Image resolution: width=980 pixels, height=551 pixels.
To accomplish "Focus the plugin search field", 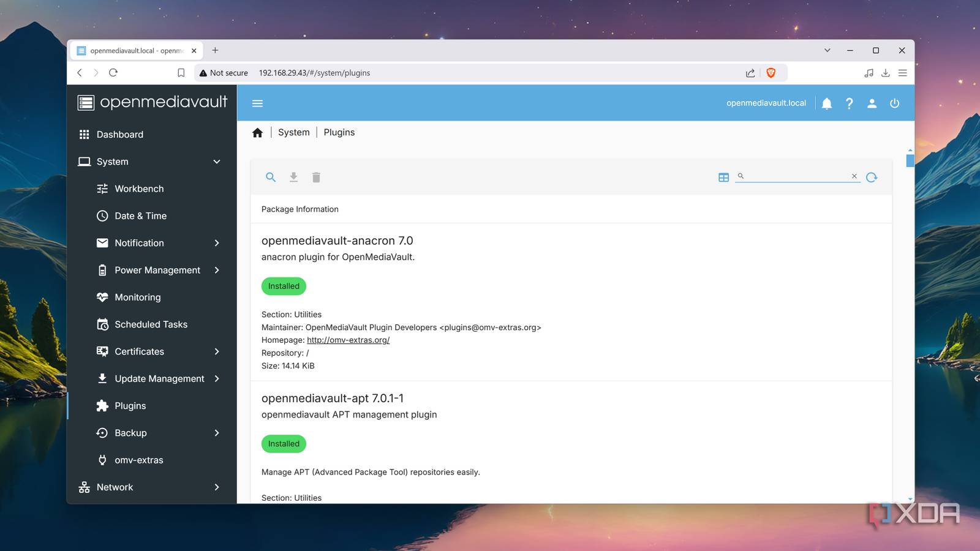I will [798, 176].
